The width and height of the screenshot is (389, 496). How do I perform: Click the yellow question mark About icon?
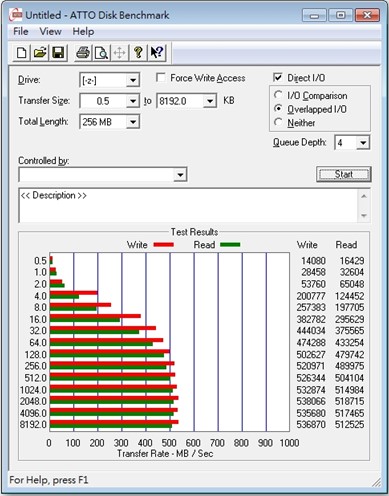pyautogui.click(x=138, y=53)
